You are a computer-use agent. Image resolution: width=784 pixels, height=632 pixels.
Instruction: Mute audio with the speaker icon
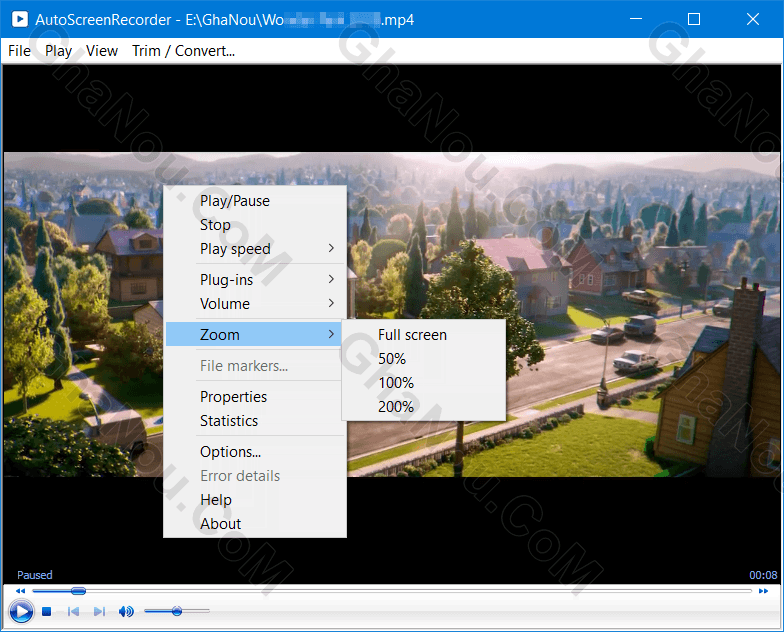tap(126, 611)
